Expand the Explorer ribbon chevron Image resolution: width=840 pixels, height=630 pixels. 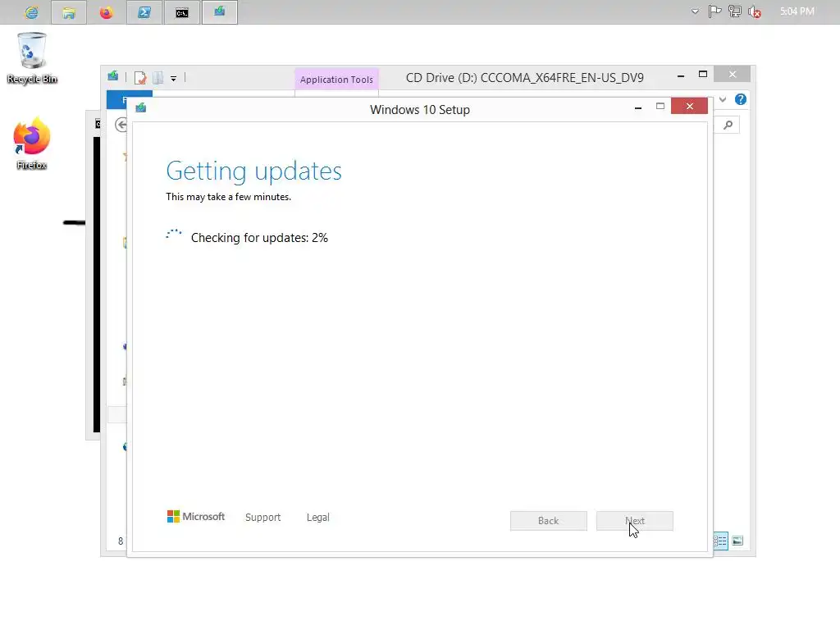[x=723, y=99]
